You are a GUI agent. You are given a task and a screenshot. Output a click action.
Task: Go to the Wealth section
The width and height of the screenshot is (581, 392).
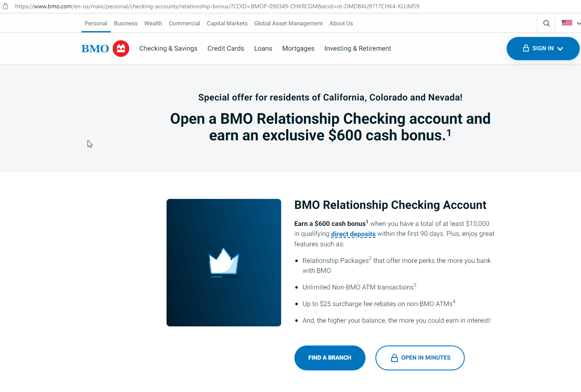tap(153, 23)
